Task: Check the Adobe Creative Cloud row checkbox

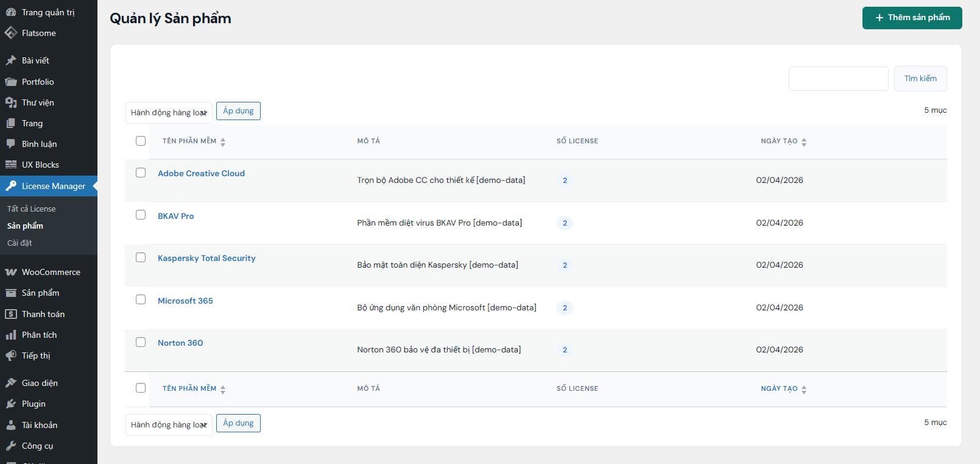Action: tap(141, 173)
